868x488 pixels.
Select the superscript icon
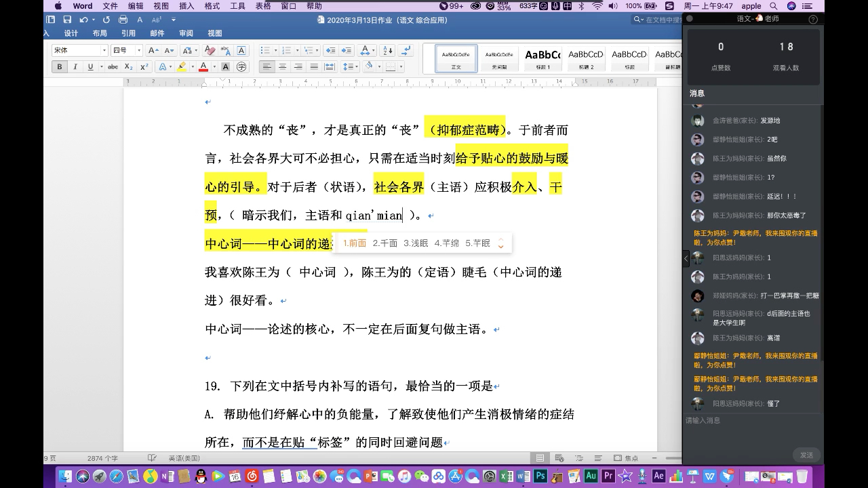pyautogui.click(x=144, y=66)
